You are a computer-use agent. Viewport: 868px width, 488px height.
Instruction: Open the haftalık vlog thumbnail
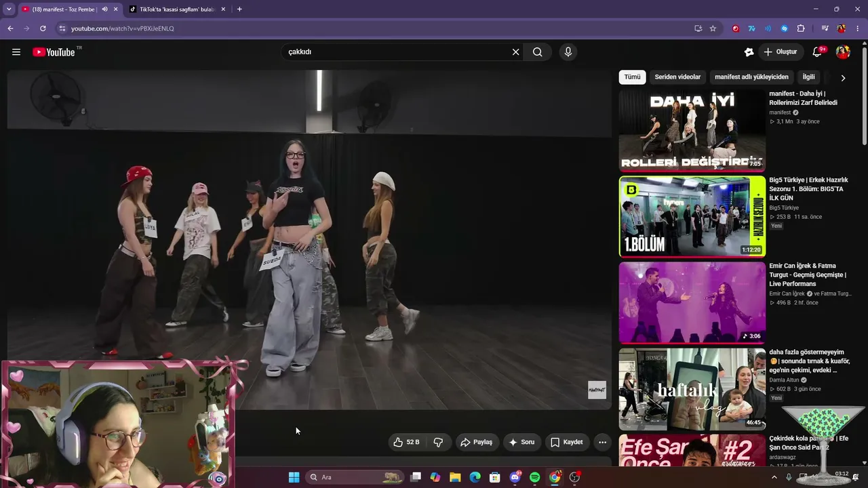[x=692, y=389]
